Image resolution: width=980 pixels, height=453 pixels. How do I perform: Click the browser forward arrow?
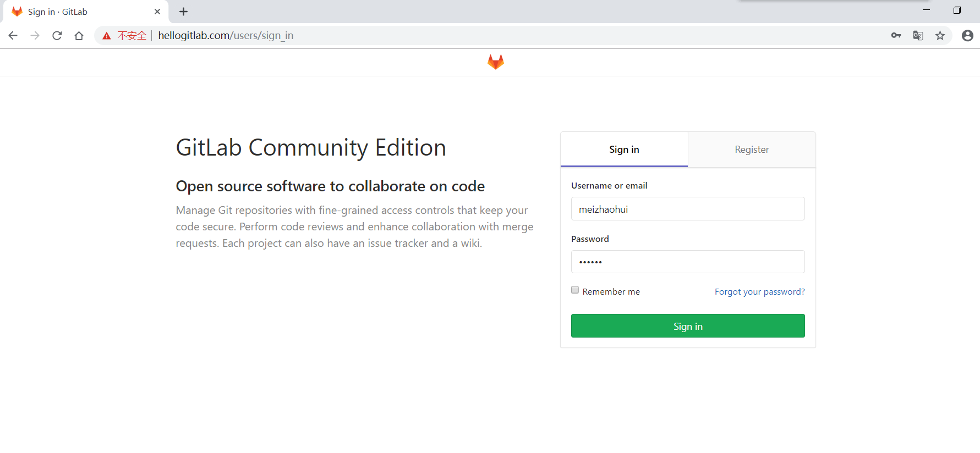(35, 36)
